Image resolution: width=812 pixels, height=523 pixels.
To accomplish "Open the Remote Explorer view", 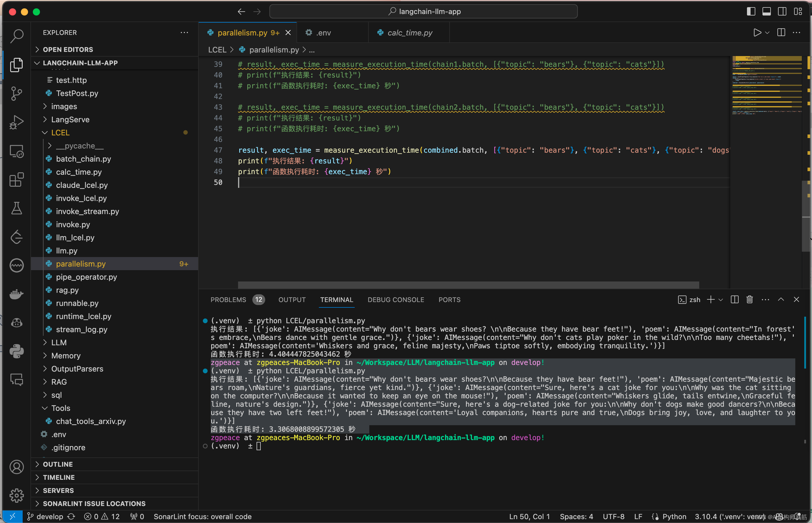I will [17, 151].
